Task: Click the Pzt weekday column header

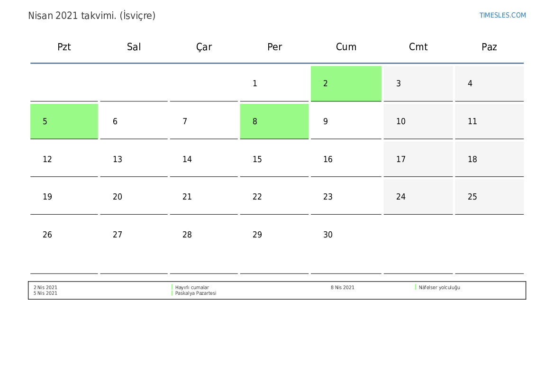Action: click(x=64, y=47)
